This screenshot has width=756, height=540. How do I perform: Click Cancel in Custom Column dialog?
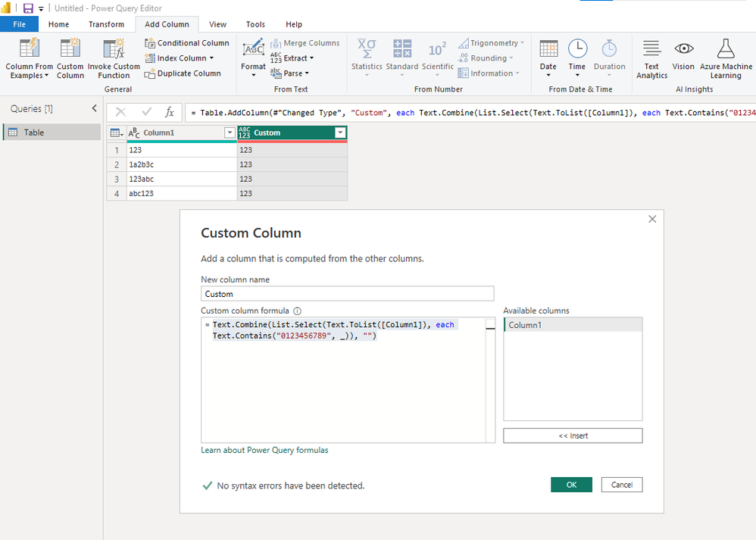coord(621,485)
